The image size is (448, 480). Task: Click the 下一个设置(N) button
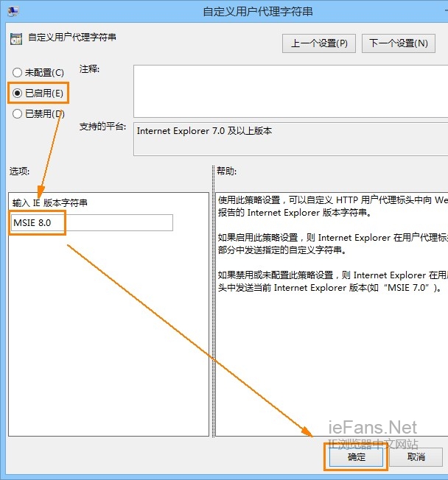point(399,43)
